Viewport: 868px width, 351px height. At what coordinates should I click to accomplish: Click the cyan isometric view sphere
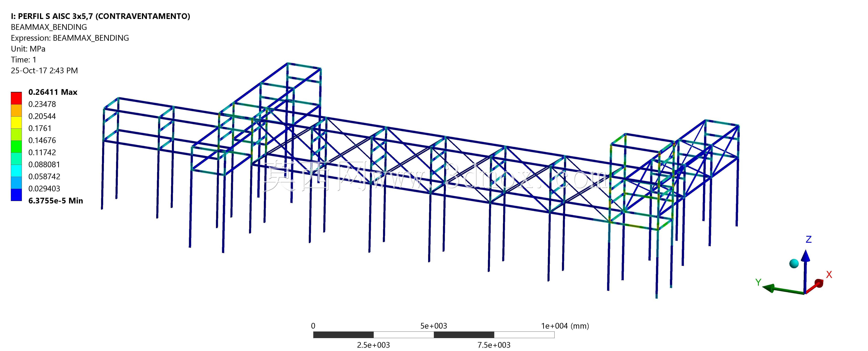click(794, 263)
